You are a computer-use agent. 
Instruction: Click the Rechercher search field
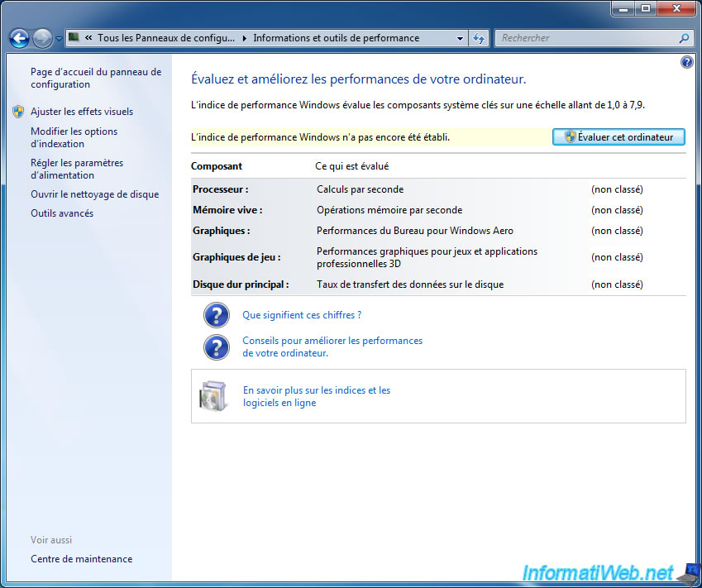tap(587, 38)
